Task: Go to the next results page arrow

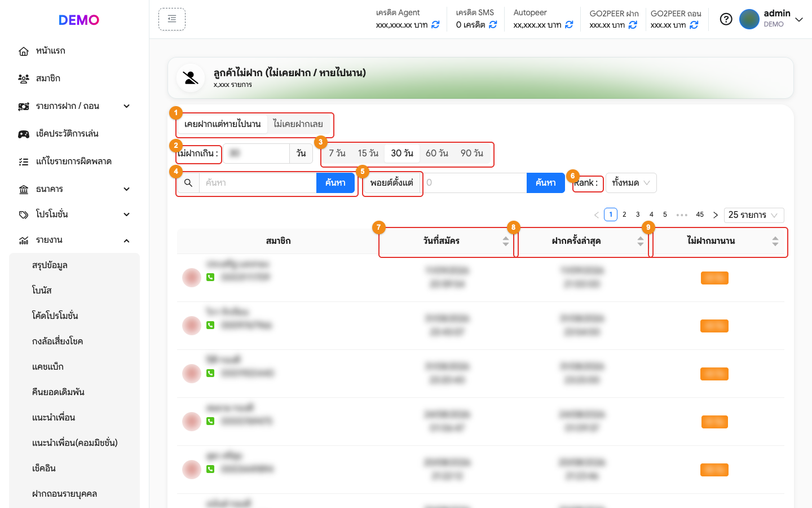Action: coord(716,215)
